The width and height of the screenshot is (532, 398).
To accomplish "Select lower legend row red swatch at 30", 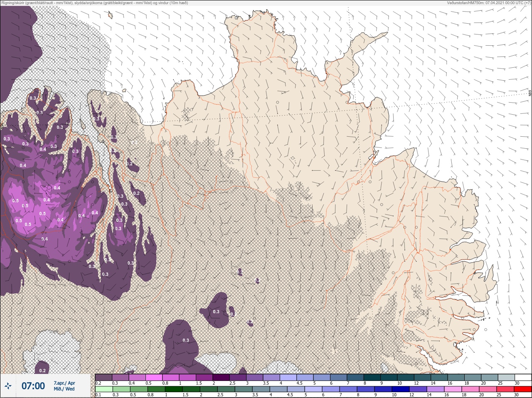I will [523, 389].
